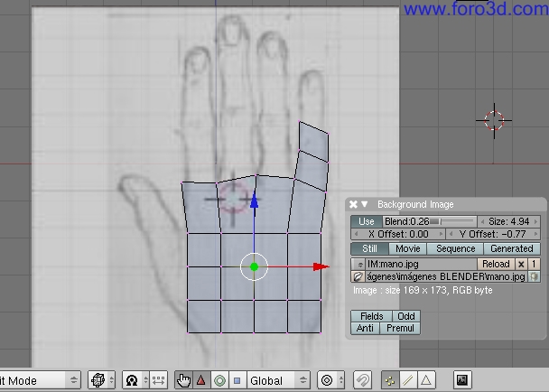This screenshot has height=392, width=549.
Task: Click the red X-axis manipulator arrow
Action: coord(321,267)
